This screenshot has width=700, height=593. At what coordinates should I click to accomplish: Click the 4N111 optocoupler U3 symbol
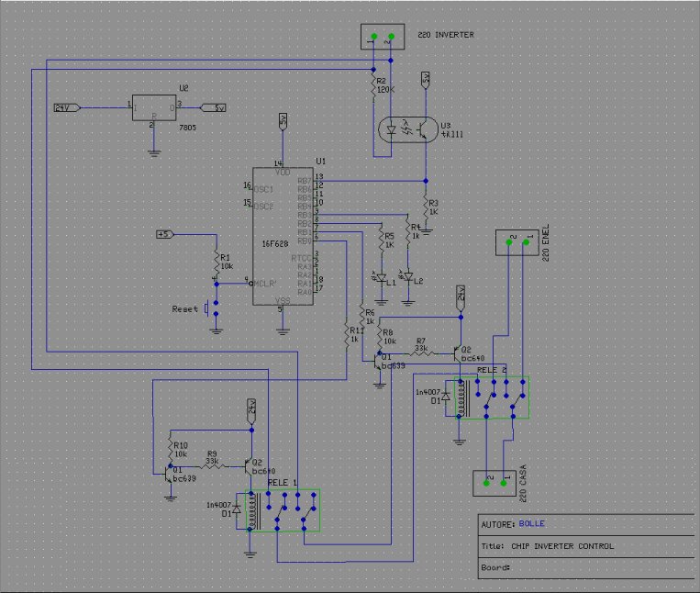click(408, 129)
